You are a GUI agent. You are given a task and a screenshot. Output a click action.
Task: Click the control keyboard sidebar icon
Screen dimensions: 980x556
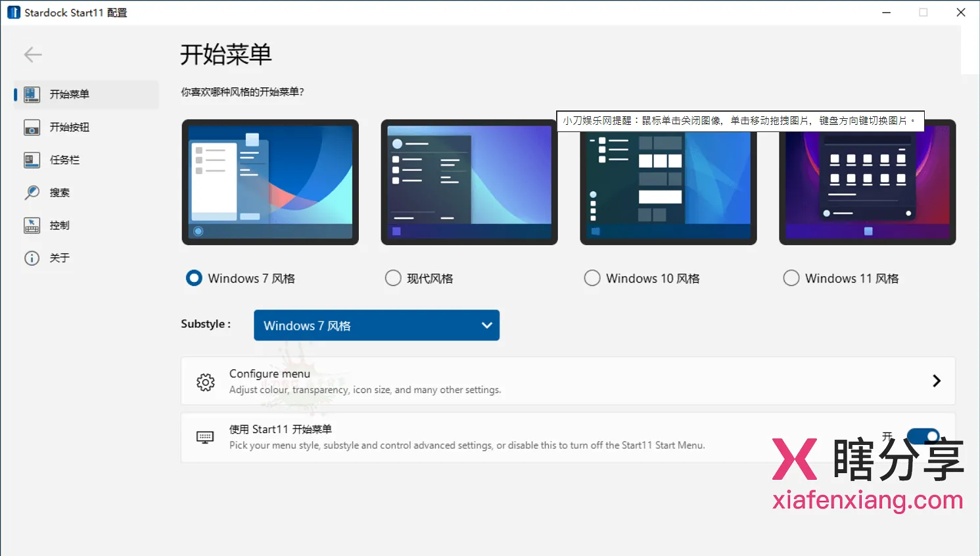pos(32,225)
